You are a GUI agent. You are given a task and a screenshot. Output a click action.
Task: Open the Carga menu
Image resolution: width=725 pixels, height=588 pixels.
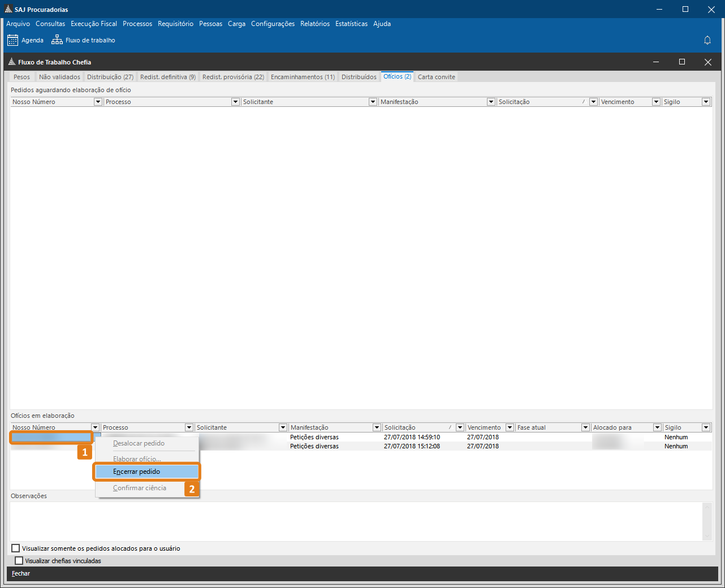236,24
